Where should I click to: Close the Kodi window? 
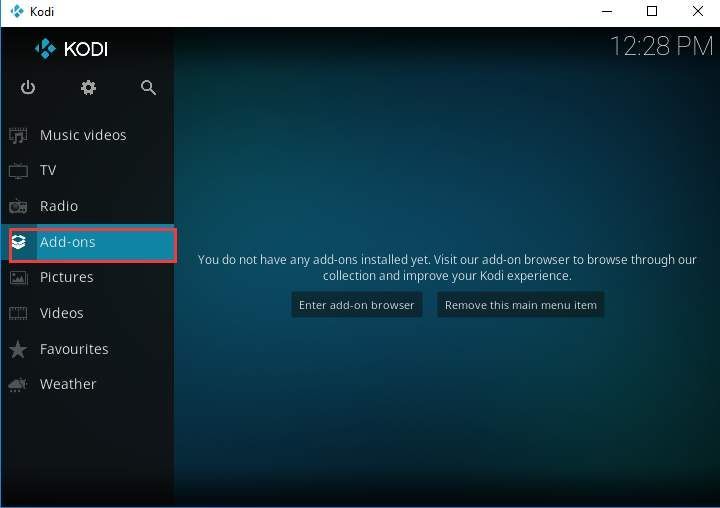[698, 11]
